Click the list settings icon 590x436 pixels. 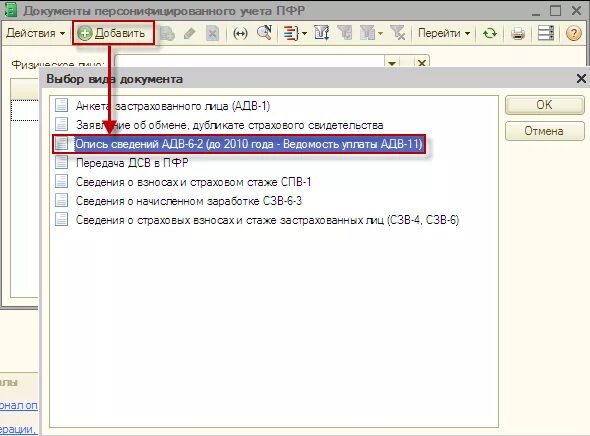546,33
